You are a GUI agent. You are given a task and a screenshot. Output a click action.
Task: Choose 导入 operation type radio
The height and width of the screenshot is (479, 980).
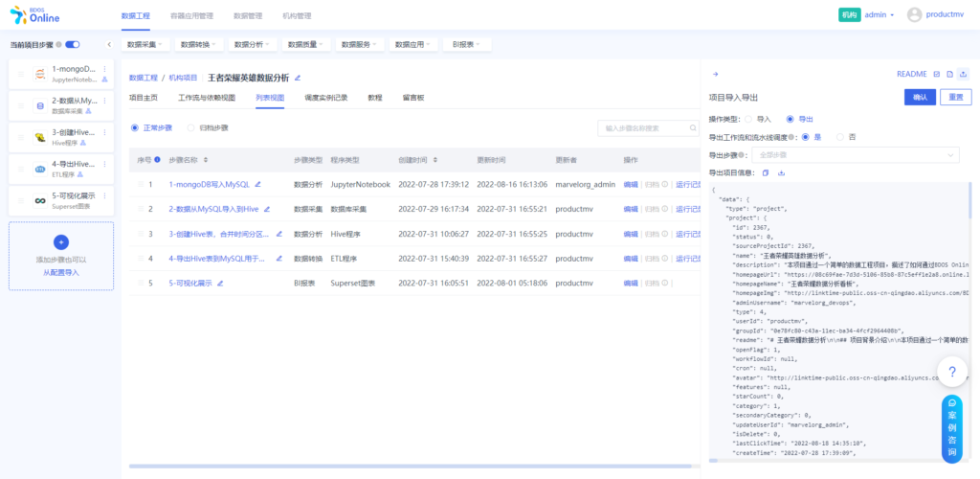coord(748,119)
